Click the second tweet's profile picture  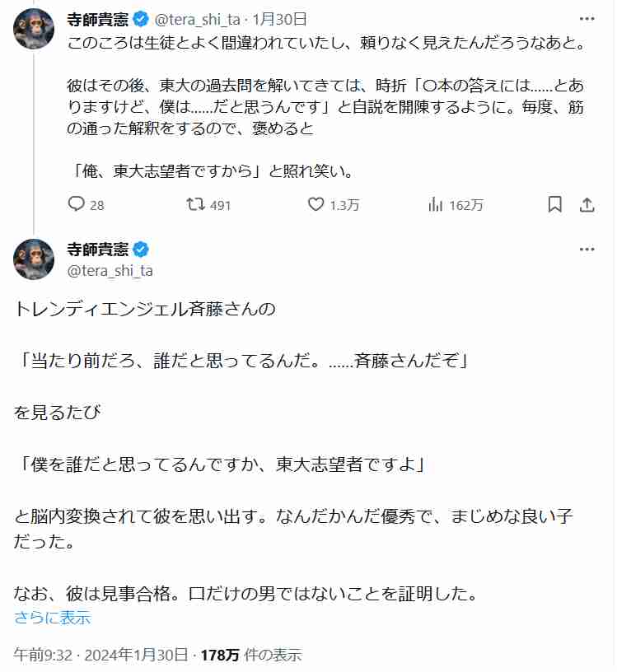click(x=33, y=259)
